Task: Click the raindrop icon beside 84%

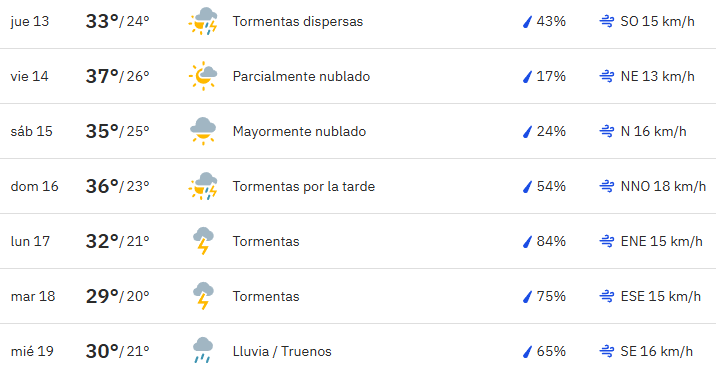Action: click(x=527, y=241)
